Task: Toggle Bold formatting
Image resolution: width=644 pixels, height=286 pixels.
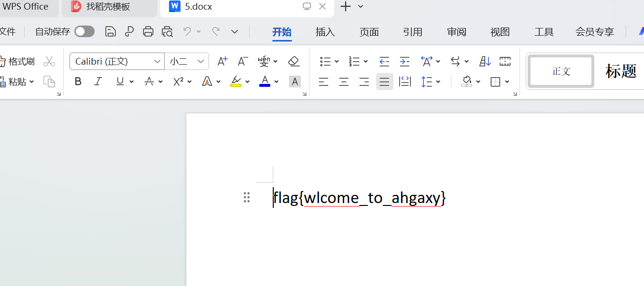Action: [x=78, y=82]
